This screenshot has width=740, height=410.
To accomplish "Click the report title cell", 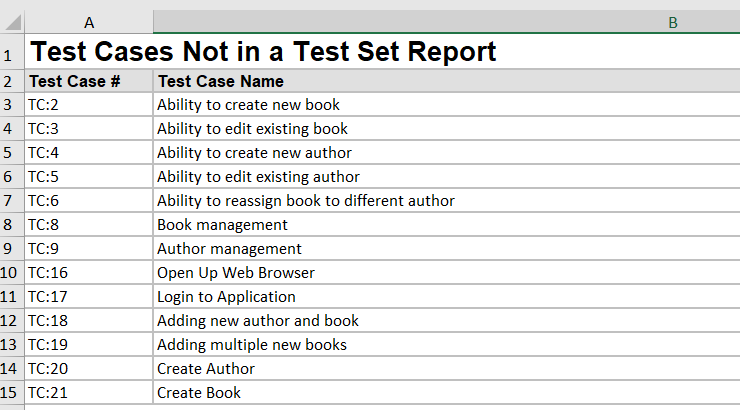I will click(x=263, y=52).
